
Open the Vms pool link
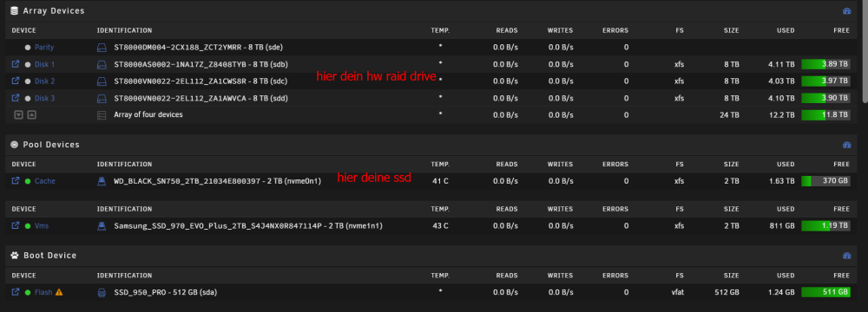[42, 225]
